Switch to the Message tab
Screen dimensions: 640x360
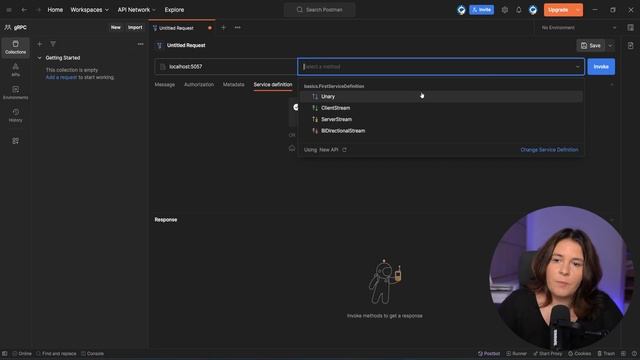click(x=164, y=84)
